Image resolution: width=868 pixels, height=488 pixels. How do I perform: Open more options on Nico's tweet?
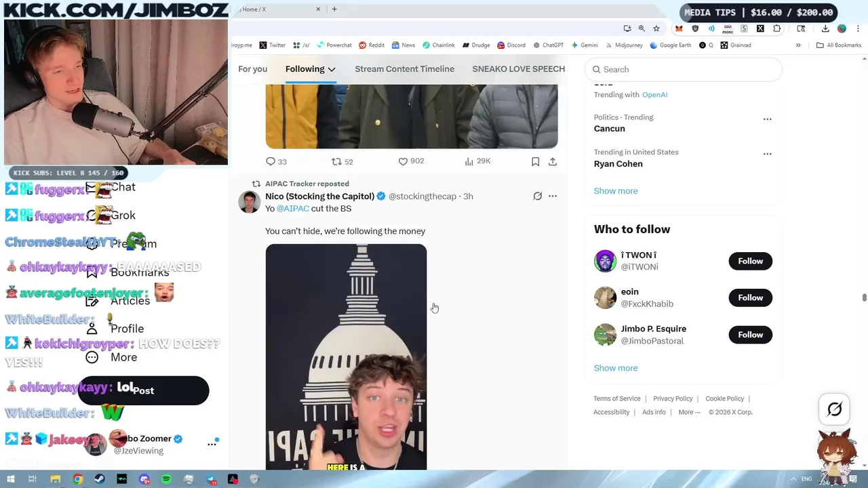click(x=553, y=196)
